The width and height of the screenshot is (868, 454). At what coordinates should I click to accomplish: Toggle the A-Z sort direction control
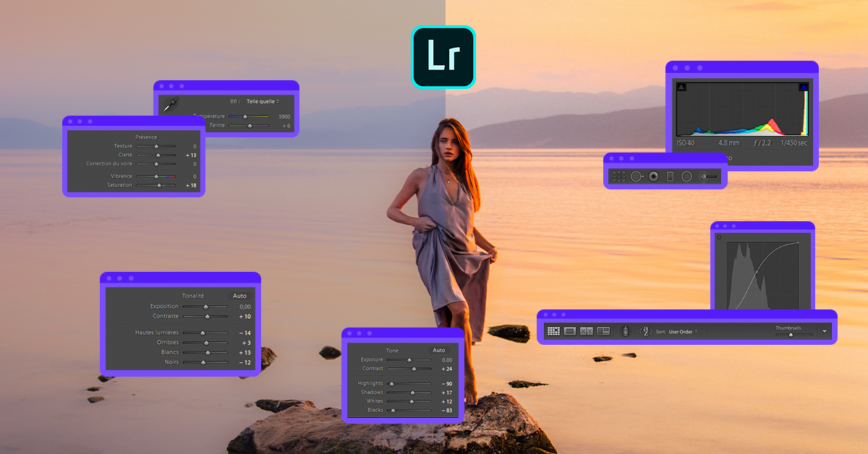(x=645, y=331)
